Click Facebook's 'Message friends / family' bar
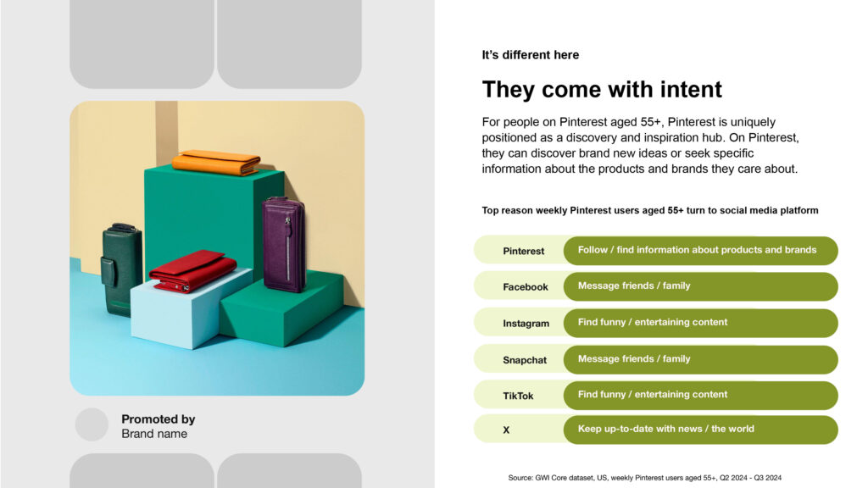The width and height of the screenshot is (868, 488). coord(700,286)
